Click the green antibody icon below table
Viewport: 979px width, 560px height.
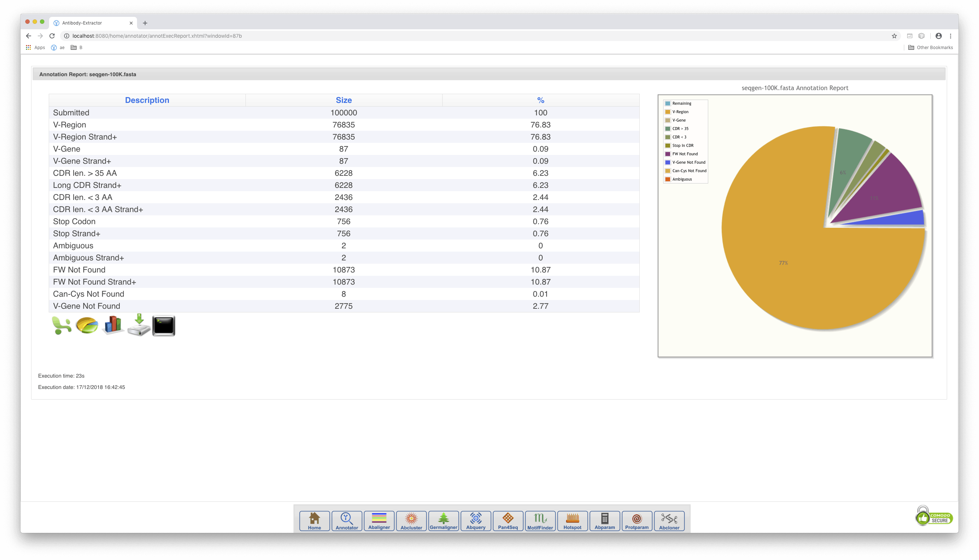point(61,325)
